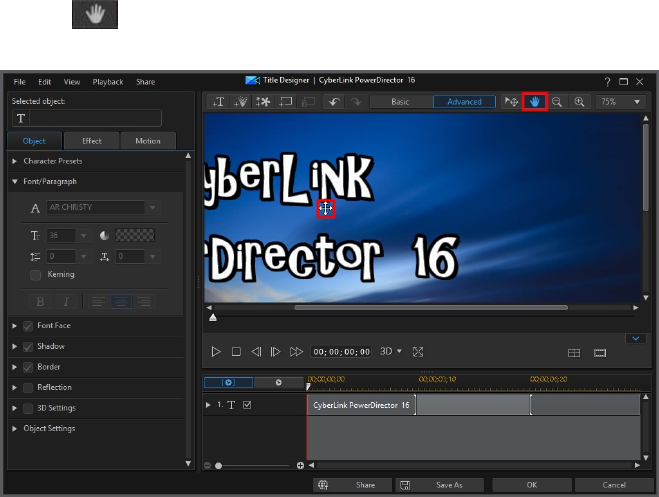Open the help question mark
Screen dimensions: 659x497
tap(607, 82)
